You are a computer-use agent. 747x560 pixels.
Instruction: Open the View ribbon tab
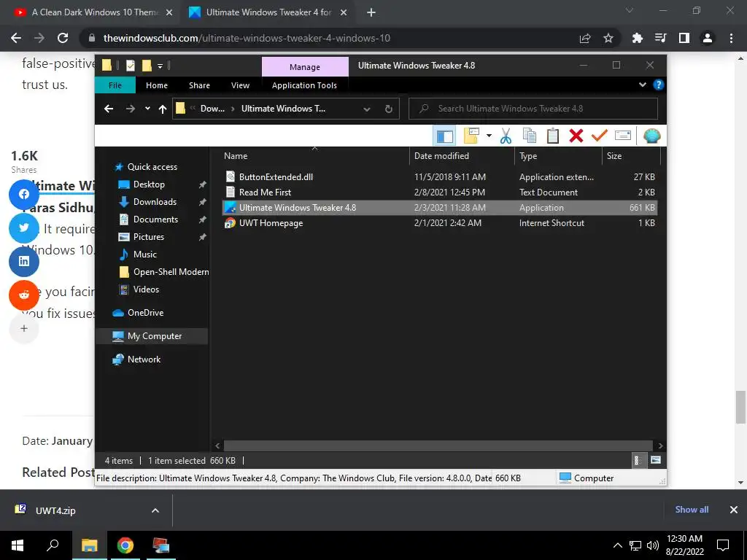[240, 85]
